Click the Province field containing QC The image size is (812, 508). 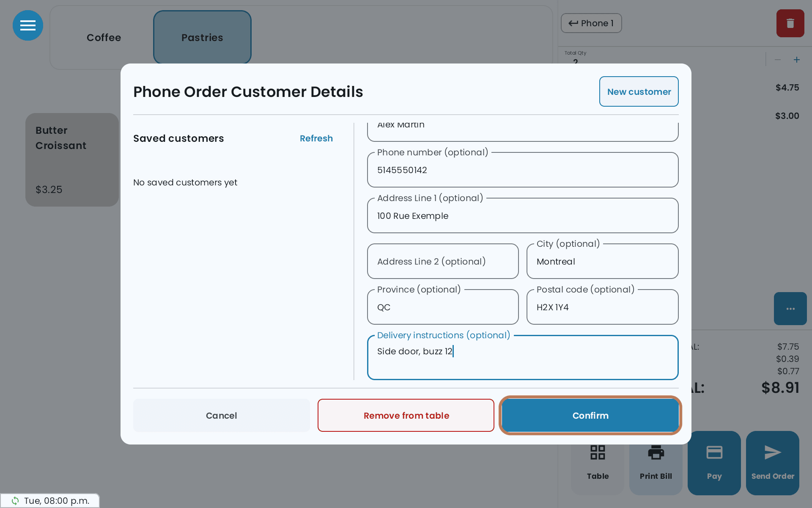pos(443,307)
